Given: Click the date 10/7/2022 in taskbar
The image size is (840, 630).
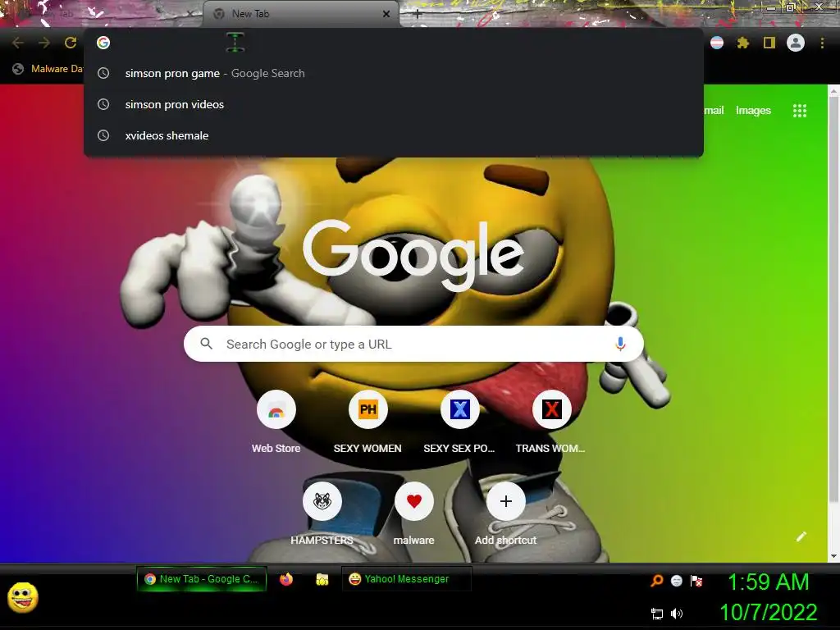Looking at the screenshot, I should point(768,612).
